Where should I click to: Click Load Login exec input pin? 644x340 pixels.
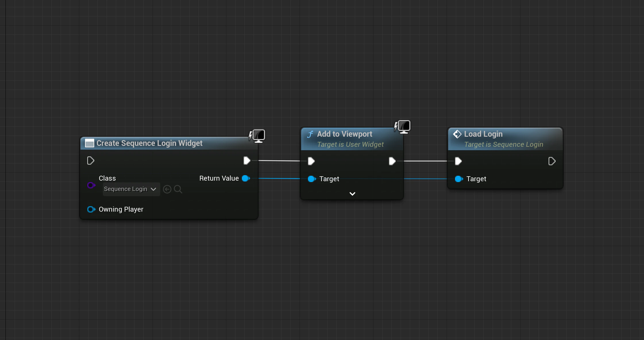pyautogui.click(x=458, y=161)
